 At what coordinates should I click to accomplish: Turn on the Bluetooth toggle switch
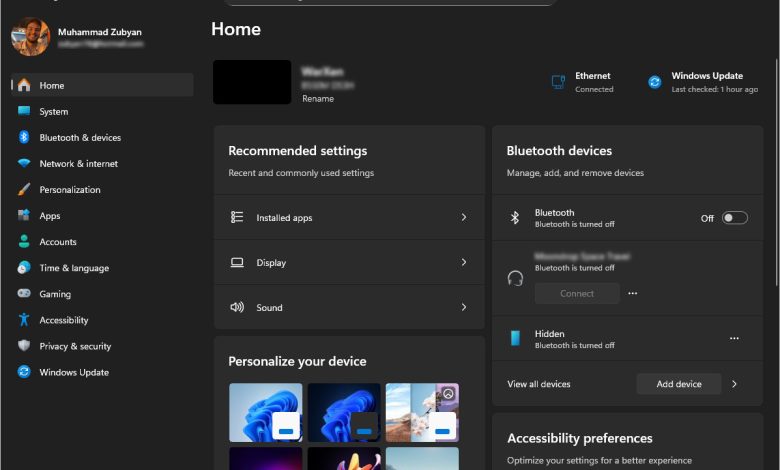click(735, 218)
